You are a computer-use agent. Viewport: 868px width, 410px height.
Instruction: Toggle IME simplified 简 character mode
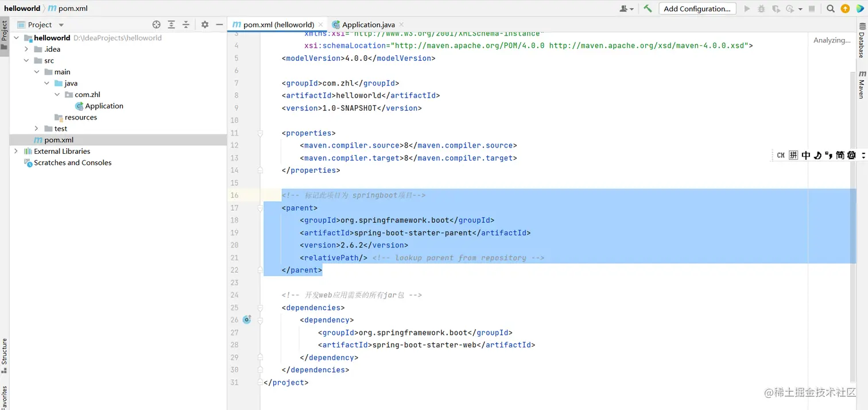coord(840,155)
